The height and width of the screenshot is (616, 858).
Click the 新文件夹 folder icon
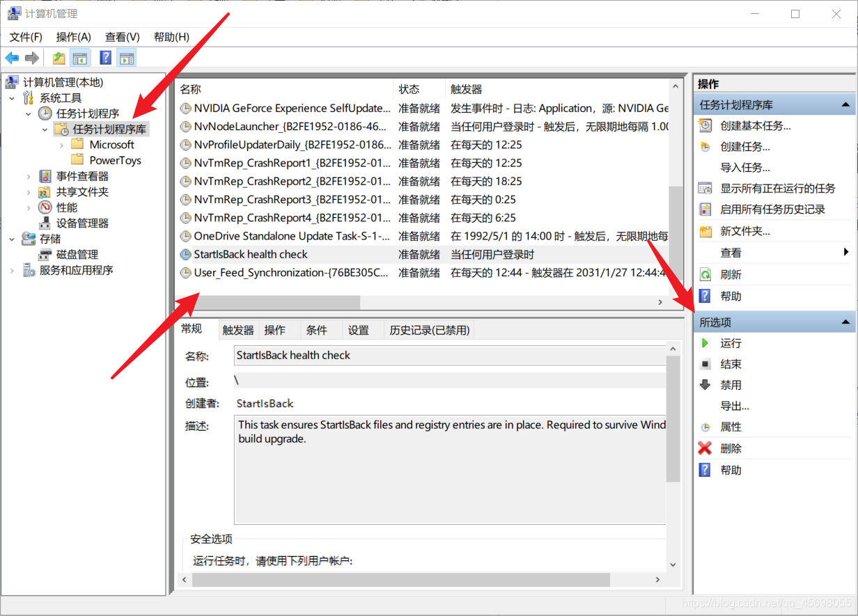tap(705, 231)
